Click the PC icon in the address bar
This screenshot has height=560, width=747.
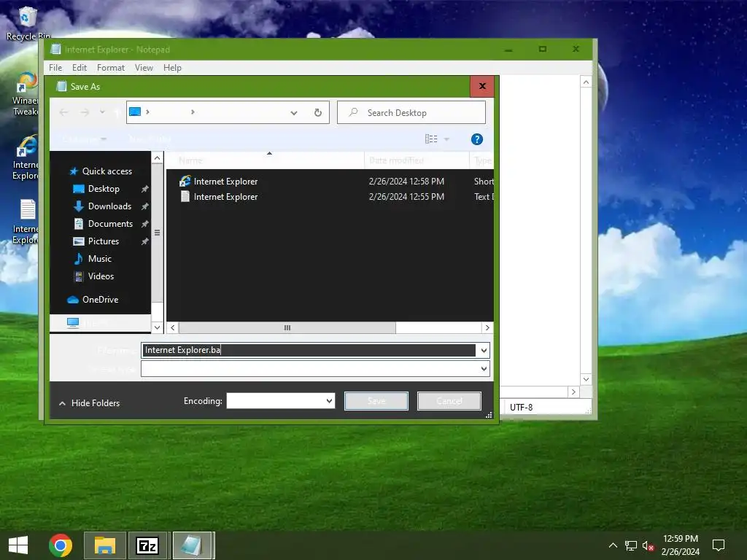point(135,112)
